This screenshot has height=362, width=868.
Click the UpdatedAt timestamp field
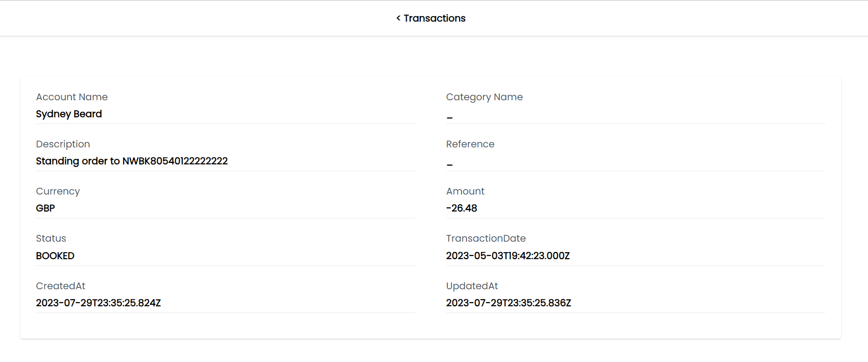(509, 303)
